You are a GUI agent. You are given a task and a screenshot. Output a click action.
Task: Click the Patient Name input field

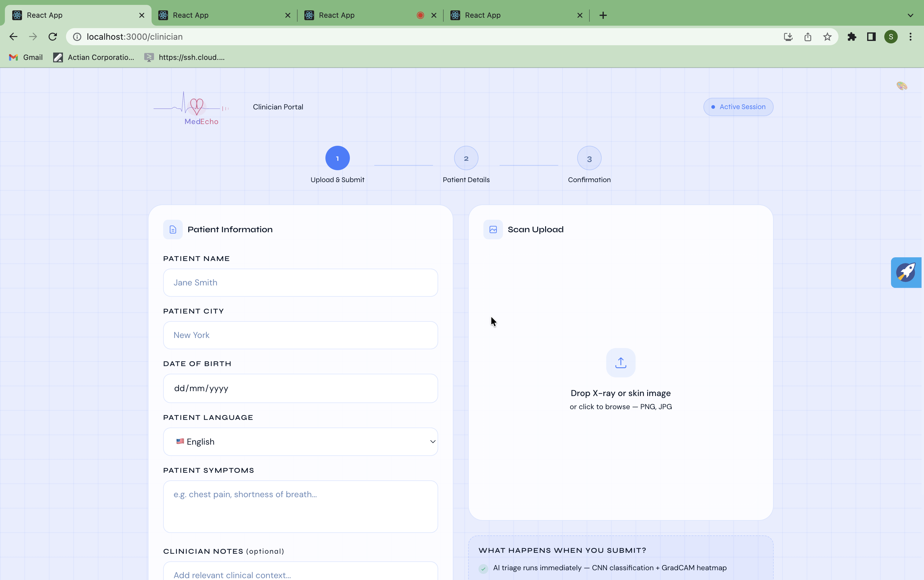(300, 283)
